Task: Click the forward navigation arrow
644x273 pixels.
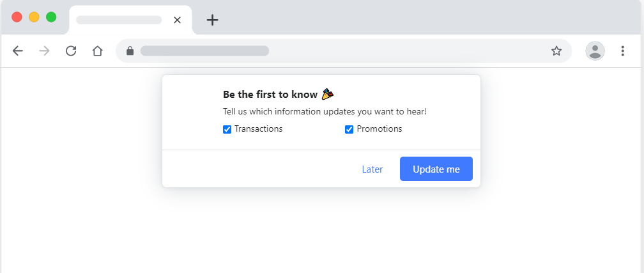Action: coord(44,51)
